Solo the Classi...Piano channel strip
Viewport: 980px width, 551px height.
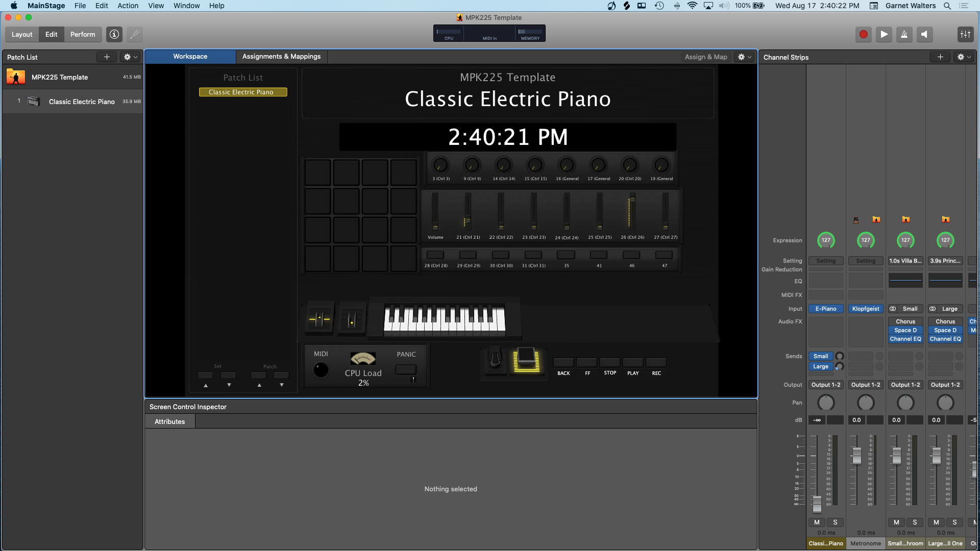click(835, 522)
